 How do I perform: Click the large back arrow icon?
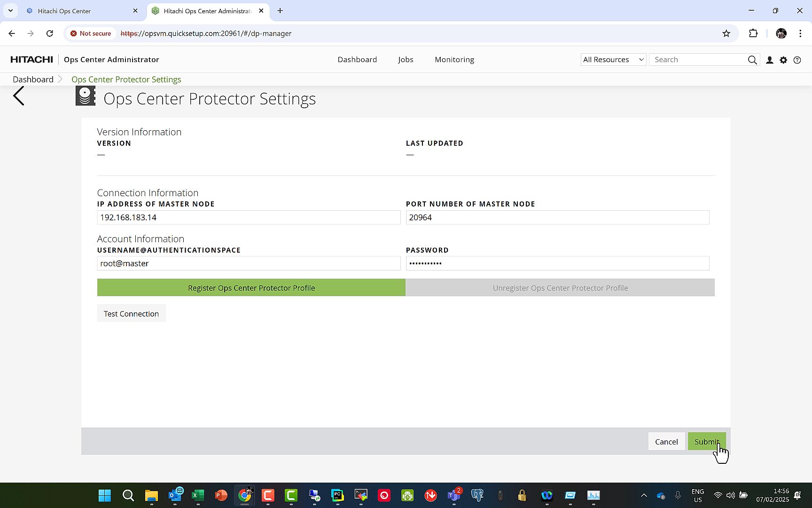pyautogui.click(x=19, y=96)
